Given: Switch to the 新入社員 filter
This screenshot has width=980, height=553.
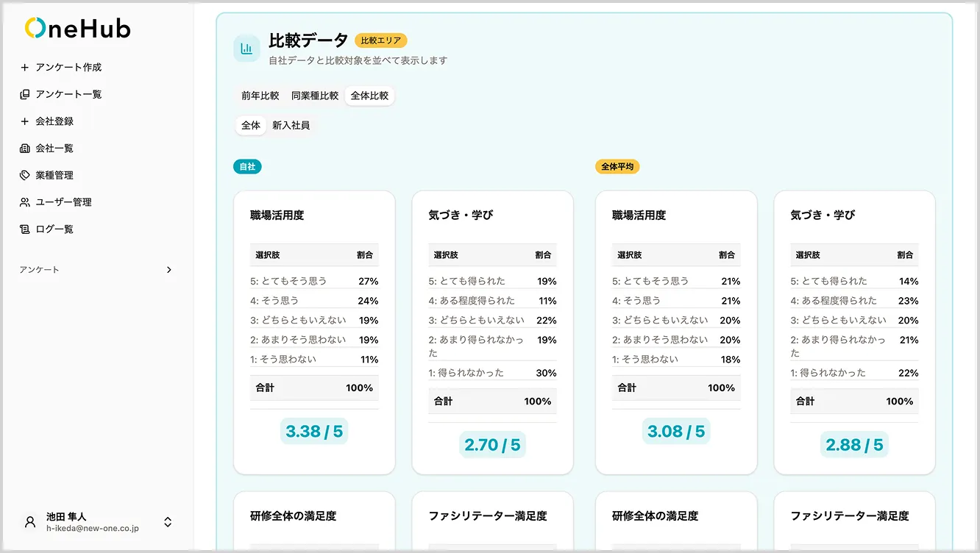Looking at the screenshot, I should pos(291,125).
